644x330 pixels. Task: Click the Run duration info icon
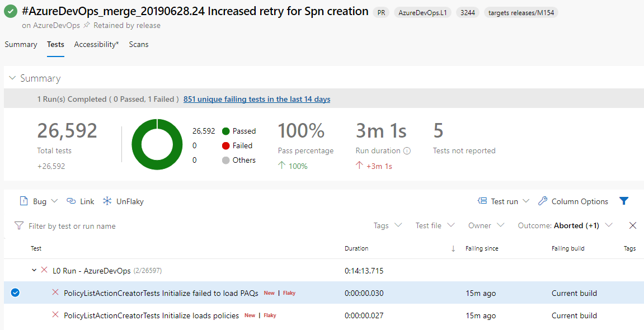click(x=407, y=151)
